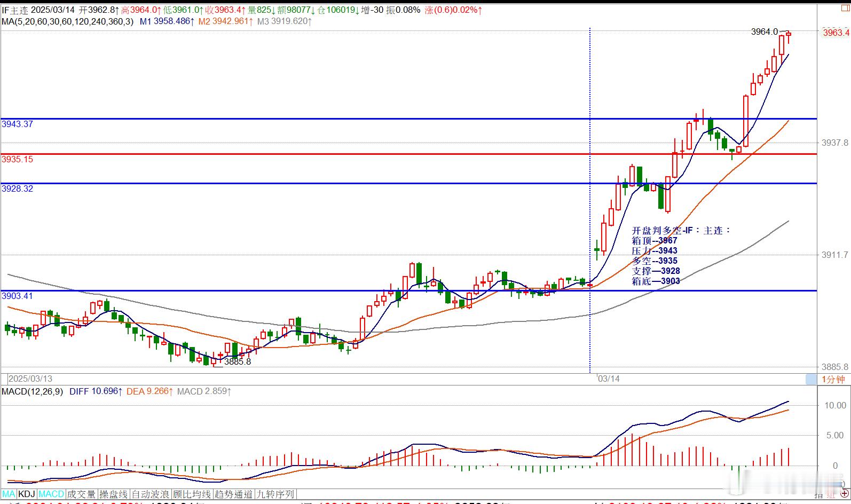Click the 压力--3943 annotation line

pos(655,250)
